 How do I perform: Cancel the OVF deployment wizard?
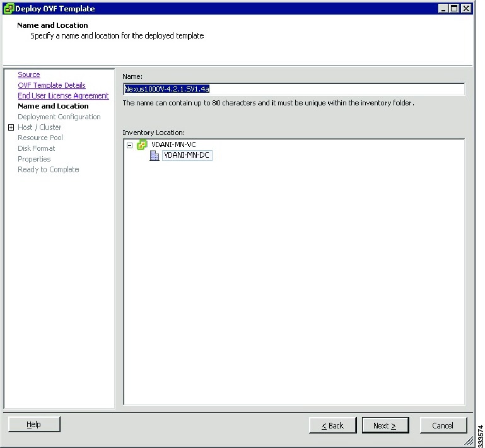tap(443, 425)
